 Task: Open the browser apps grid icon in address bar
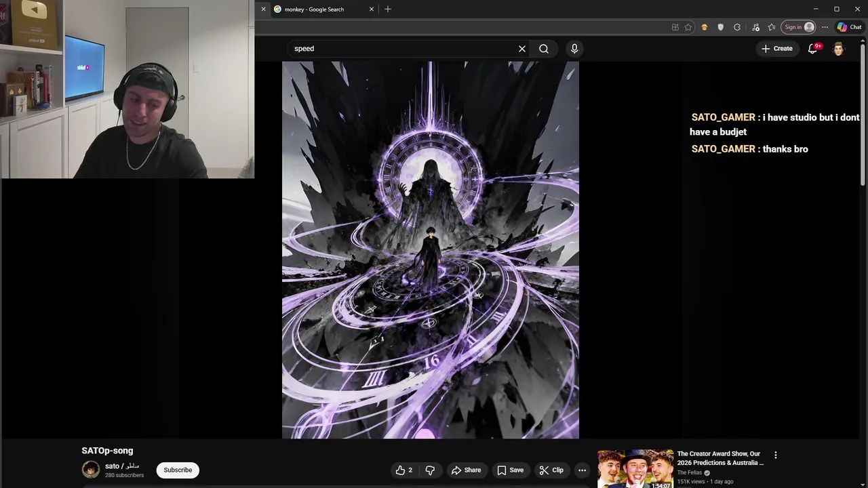pos(675,27)
